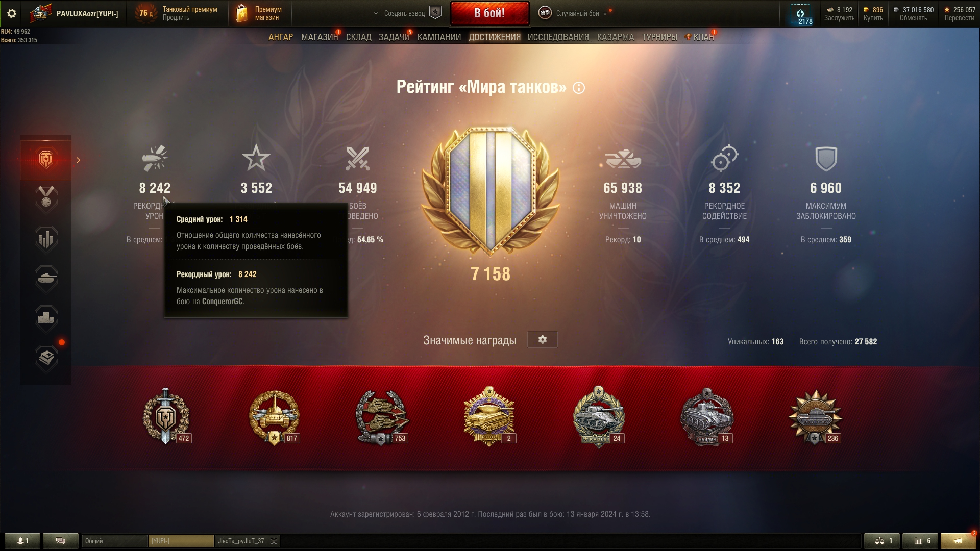Expand the rating sidebar chevron arrow
This screenshot has height=551, width=980.
pos(78,160)
